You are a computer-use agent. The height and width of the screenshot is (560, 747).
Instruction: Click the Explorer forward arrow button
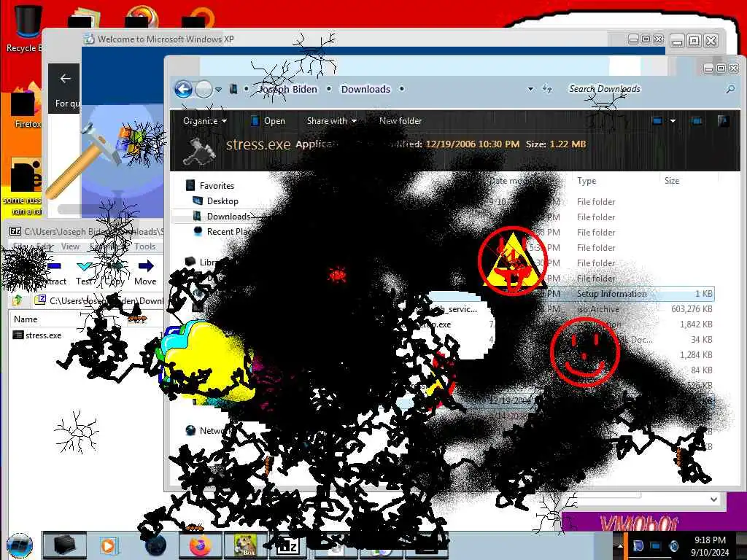(x=204, y=89)
